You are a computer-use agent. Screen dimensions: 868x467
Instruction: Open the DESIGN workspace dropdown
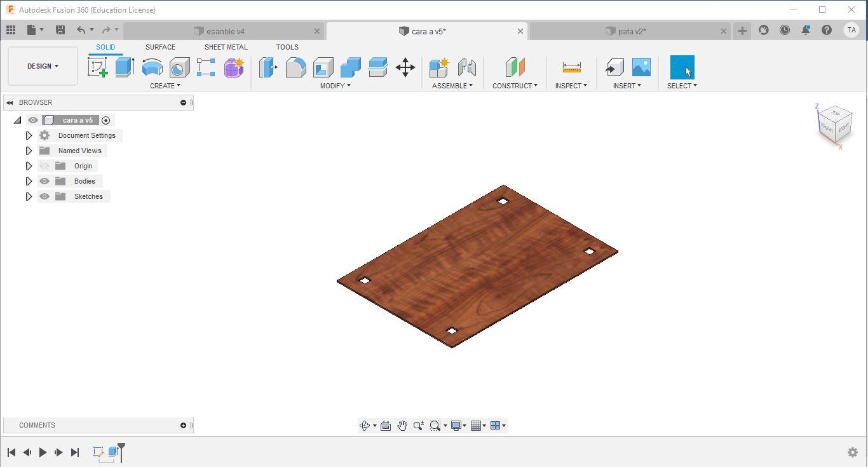(x=43, y=66)
